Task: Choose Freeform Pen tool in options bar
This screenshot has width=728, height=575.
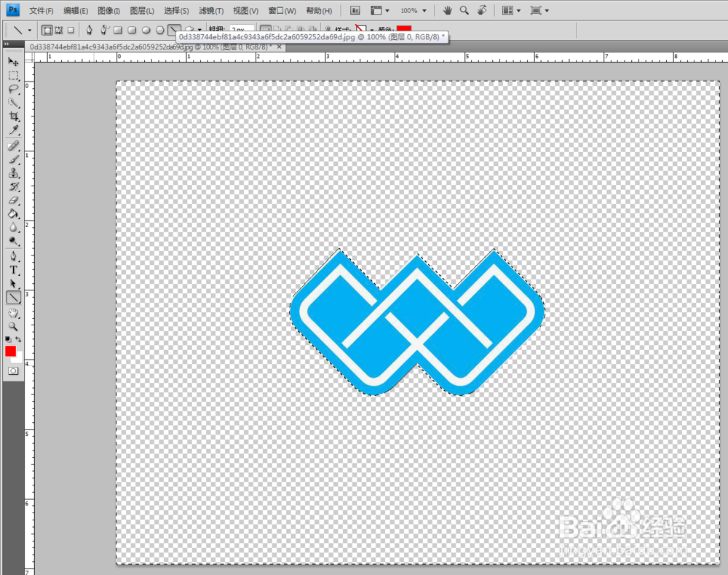Action: pyautogui.click(x=104, y=30)
